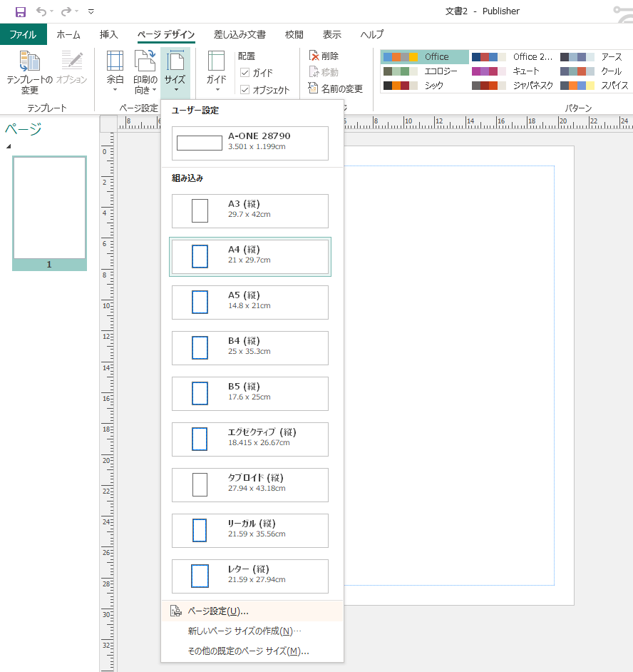Click テンプレートの変更 icon

(x=29, y=72)
